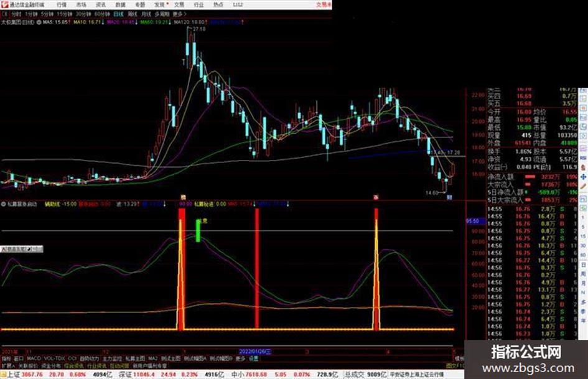Click the red figure icon in right sidebar

coord(583,167)
